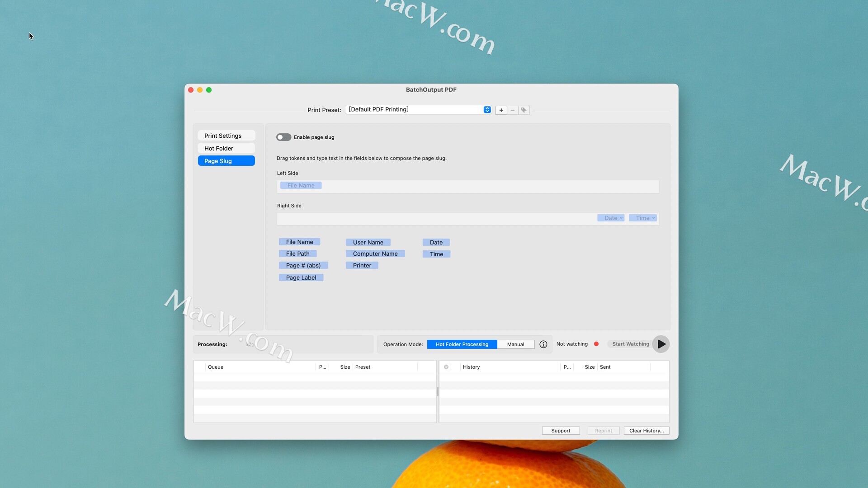
Task: Close the BatchOutput PDF window
Action: (191, 90)
